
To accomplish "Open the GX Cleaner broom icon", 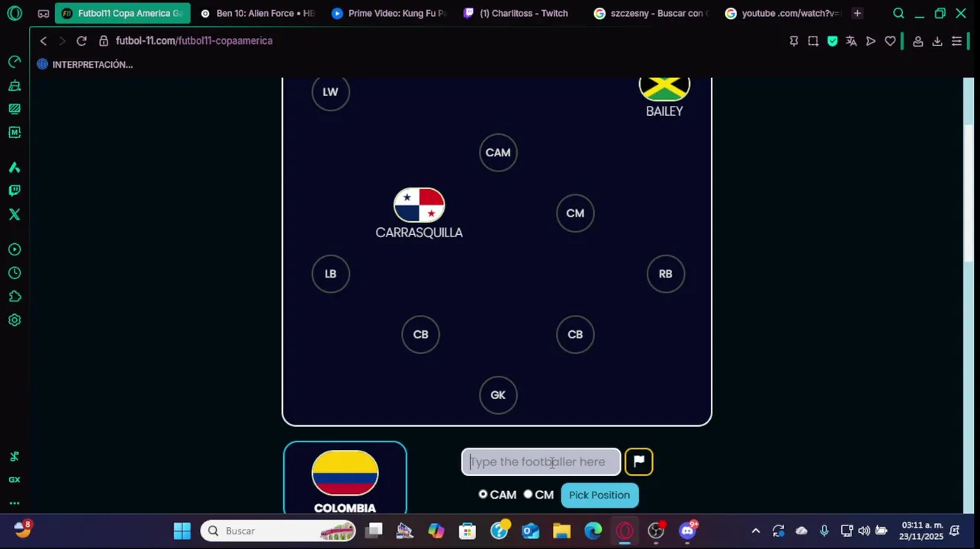I will coord(14,85).
